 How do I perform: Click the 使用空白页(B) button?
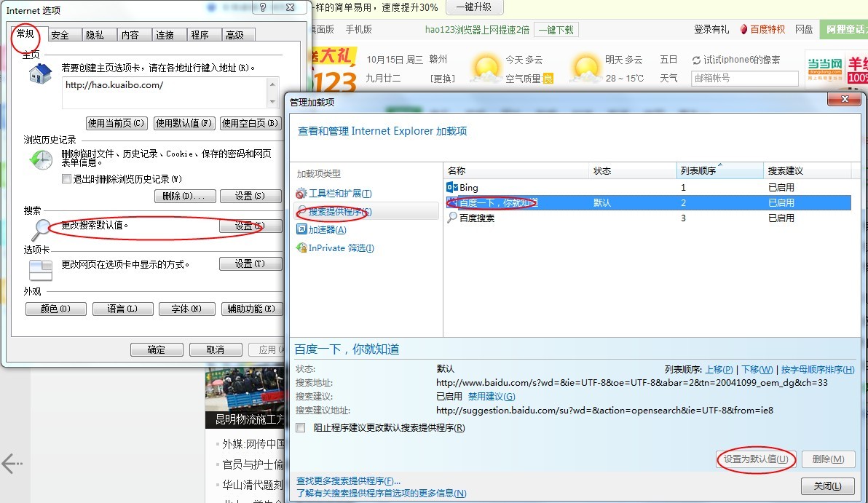(x=250, y=123)
